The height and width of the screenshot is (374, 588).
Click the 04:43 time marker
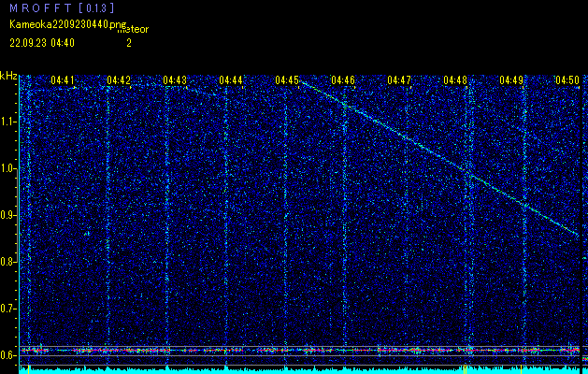coord(175,80)
